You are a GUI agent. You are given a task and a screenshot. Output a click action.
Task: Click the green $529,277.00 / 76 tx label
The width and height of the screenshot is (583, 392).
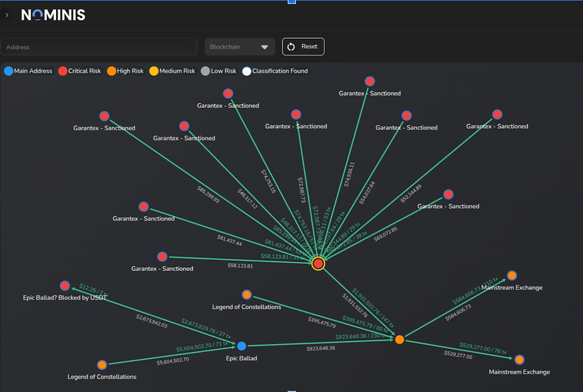483,348
